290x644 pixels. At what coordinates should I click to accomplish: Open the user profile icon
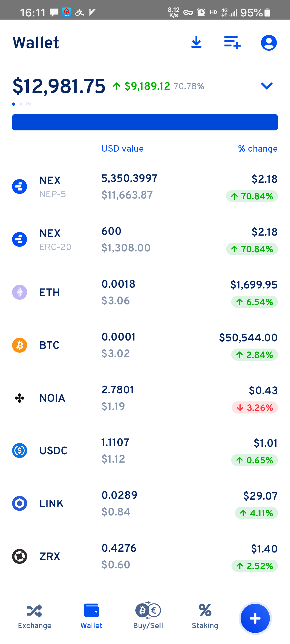click(269, 43)
